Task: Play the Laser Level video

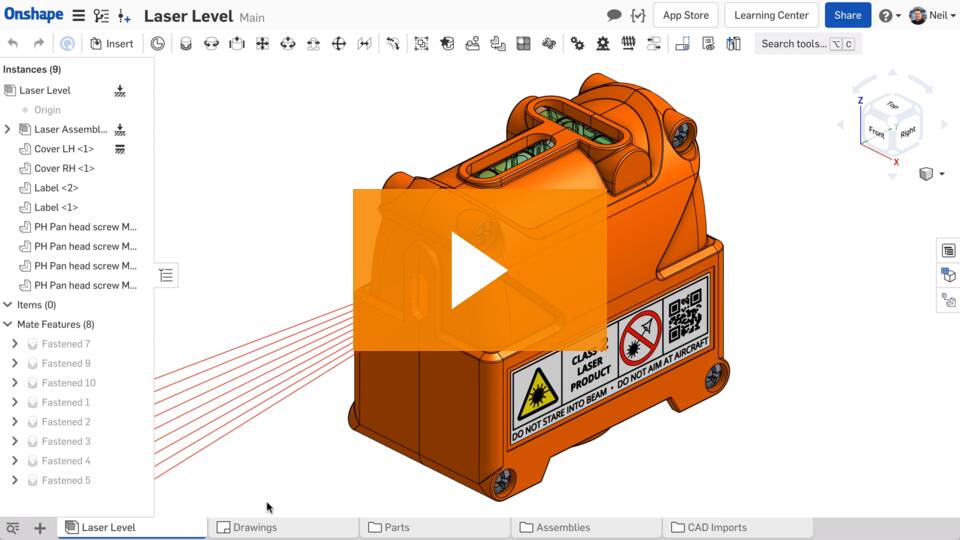Action: (x=479, y=270)
